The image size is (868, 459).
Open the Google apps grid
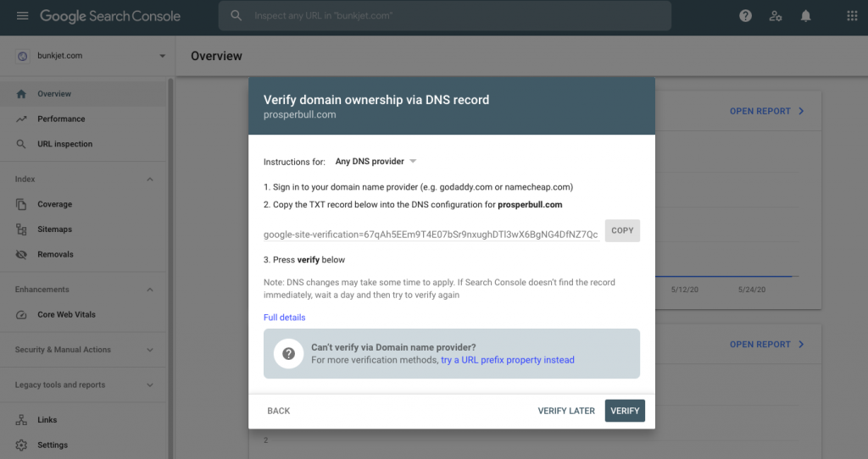click(852, 16)
